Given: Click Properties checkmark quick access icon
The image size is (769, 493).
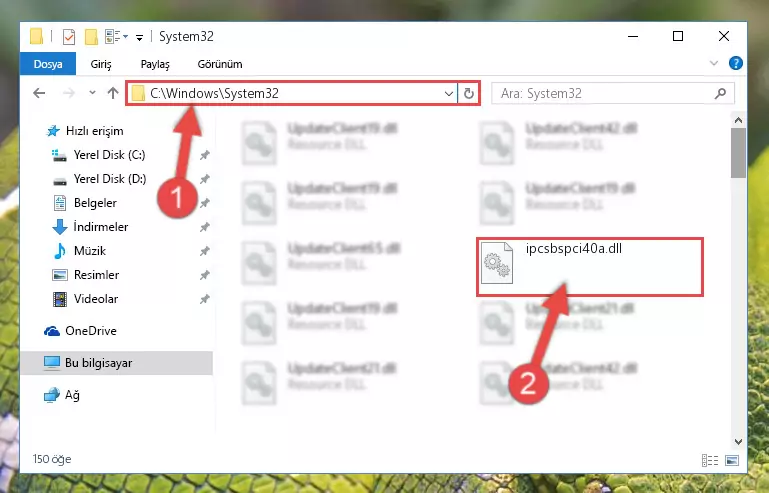Looking at the screenshot, I should pyautogui.click(x=69, y=37).
